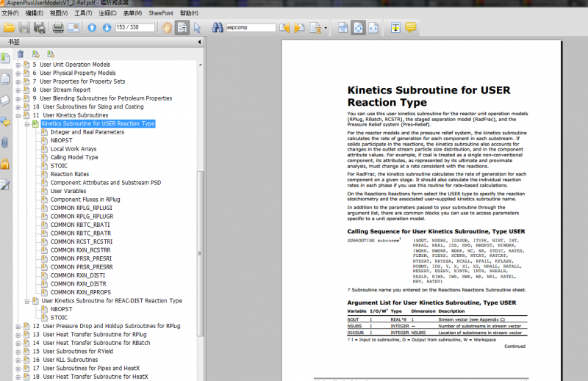Open the 表单(M) menu
The width and height of the screenshot is (588, 381).
[x=133, y=13]
